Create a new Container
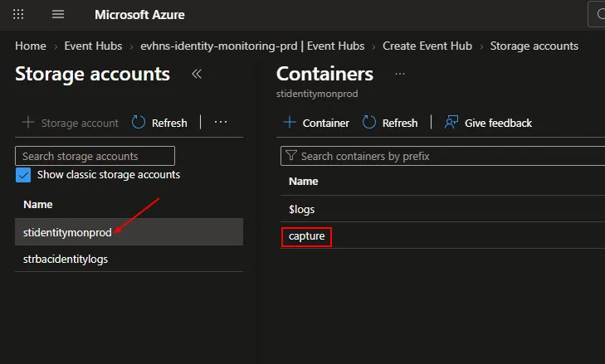Image resolution: width=605 pixels, height=364 pixels. tap(316, 123)
